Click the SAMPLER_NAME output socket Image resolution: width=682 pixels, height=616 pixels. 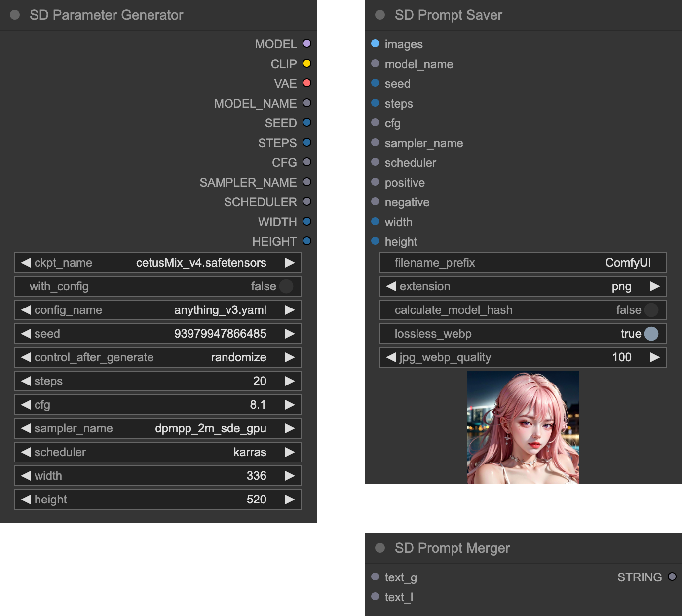click(307, 182)
